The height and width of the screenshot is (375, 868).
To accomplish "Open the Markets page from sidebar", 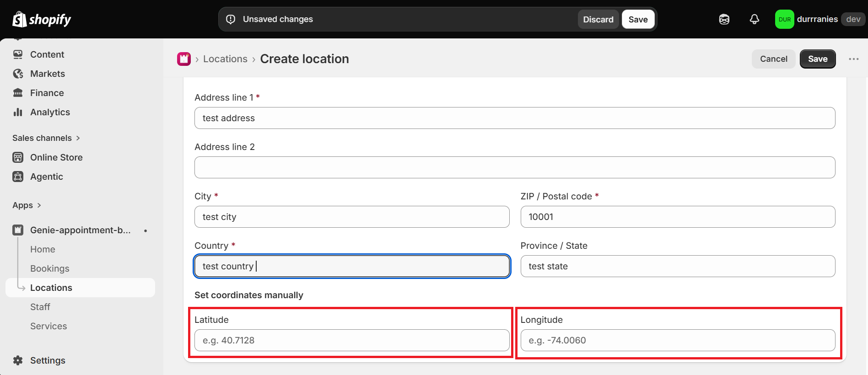I will point(48,74).
